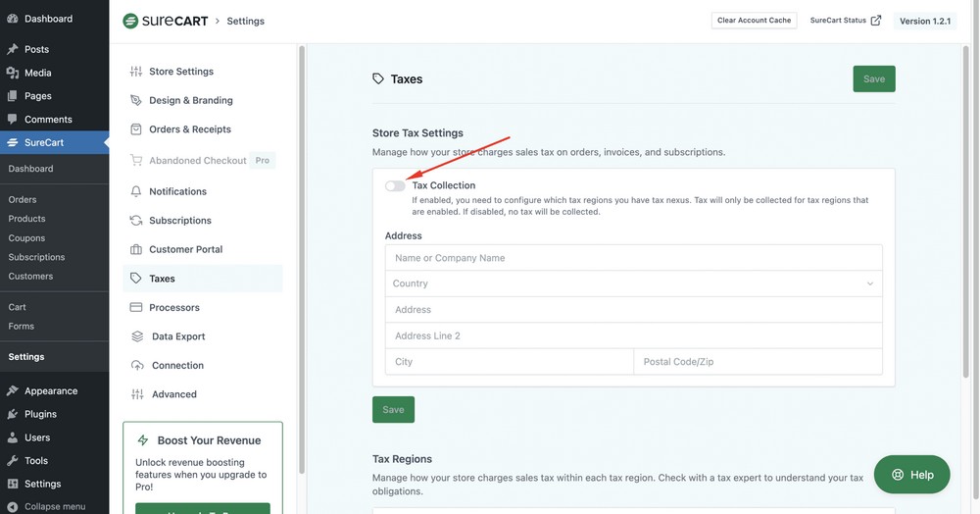Image resolution: width=980 pixels, height=514 pixels.
Task: Click the settings menu vertical scrollbar
Action: click(x=302, y=260)
